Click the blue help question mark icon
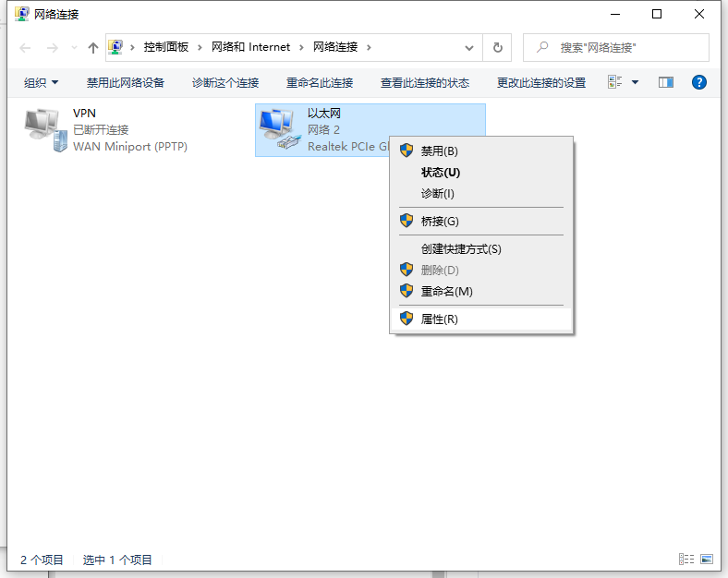728x578 pixels. click(699, 82)
